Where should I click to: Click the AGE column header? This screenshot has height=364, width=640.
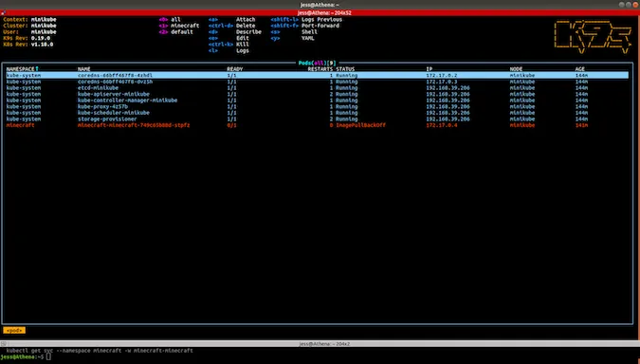580,69
